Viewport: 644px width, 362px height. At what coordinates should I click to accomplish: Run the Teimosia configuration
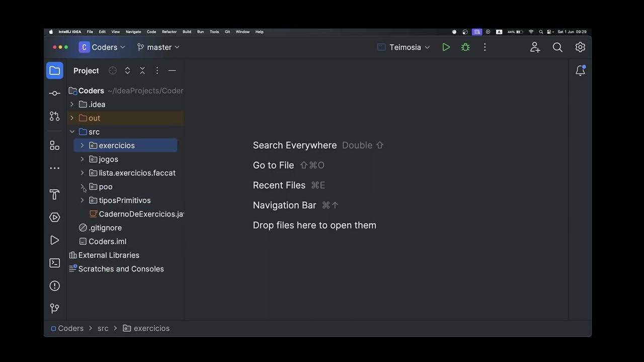pos(446,47)
